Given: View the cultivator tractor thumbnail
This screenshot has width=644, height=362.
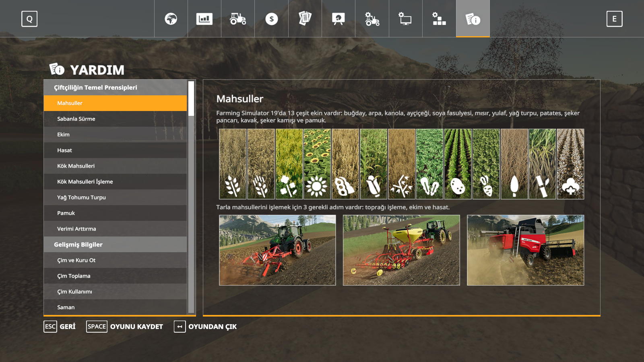Looking at the screenshot, I should 277,250.
